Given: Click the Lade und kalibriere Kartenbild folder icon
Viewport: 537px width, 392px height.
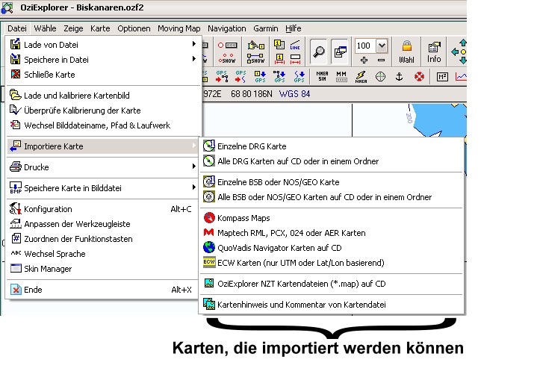Looking at the screenshot, I should point(15,95).
